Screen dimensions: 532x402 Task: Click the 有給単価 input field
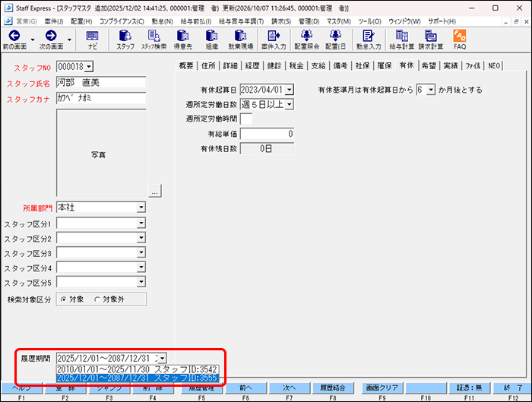point(267,134)
